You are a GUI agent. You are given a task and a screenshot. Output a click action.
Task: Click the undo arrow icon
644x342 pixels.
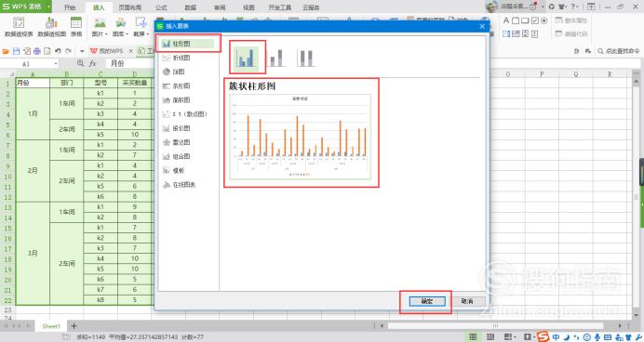[58, 51]
